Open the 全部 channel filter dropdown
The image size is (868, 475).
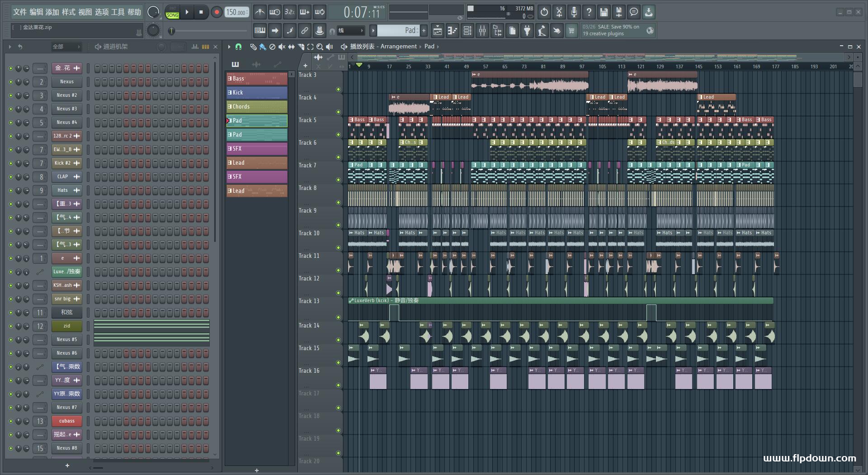[x=66, y=47]
